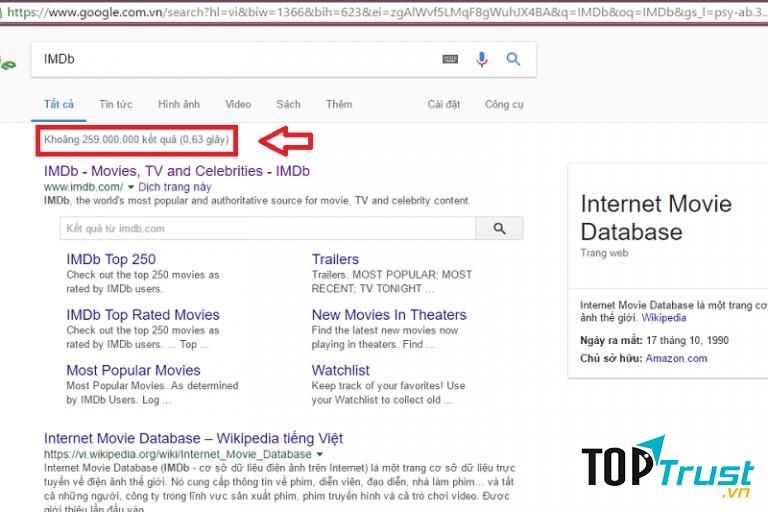Click the 'Kết quả từ imdb.com' search field
768x512 pixels.
[268, 228]
